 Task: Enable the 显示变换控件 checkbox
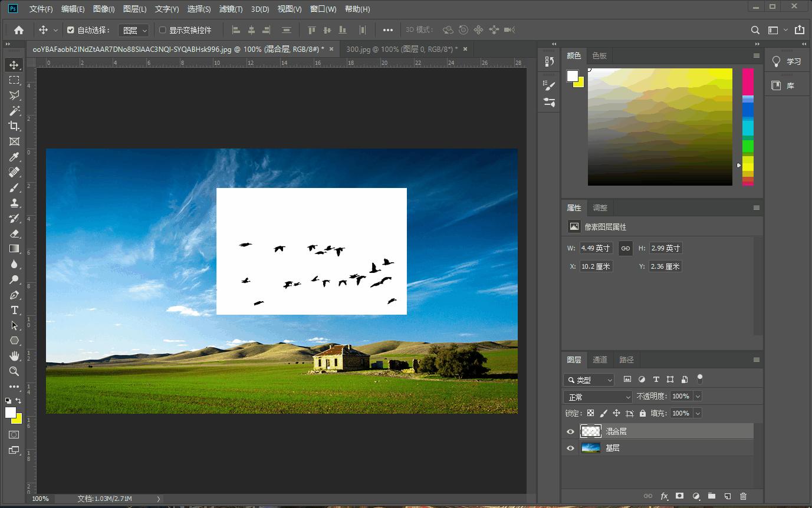pyautogui.click(x=163, y=30)
